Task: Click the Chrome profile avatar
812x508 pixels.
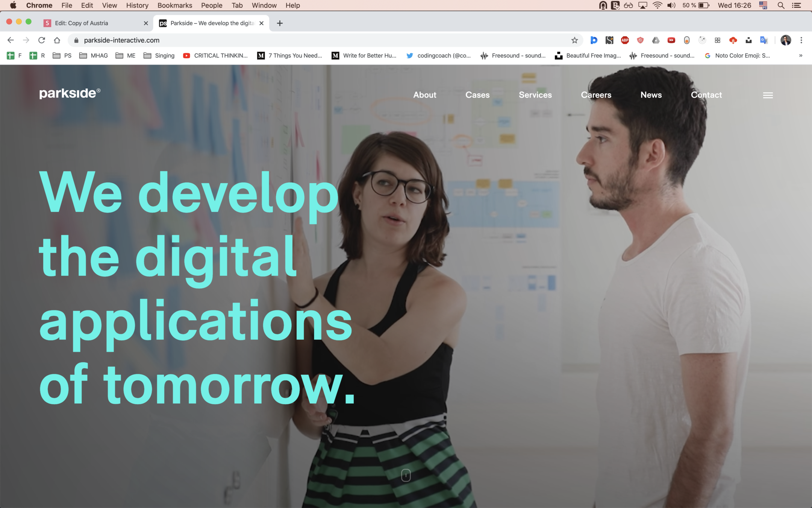Action: click(785, 40)
